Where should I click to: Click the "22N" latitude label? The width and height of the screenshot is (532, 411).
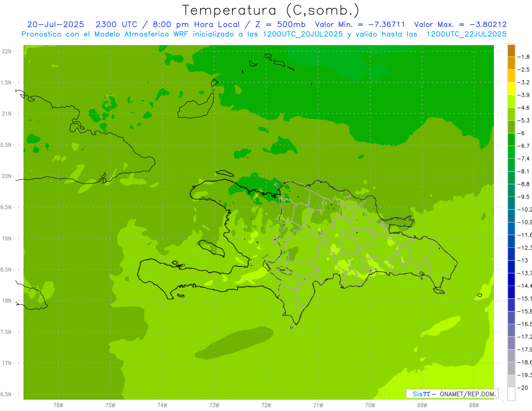point(7,51)
